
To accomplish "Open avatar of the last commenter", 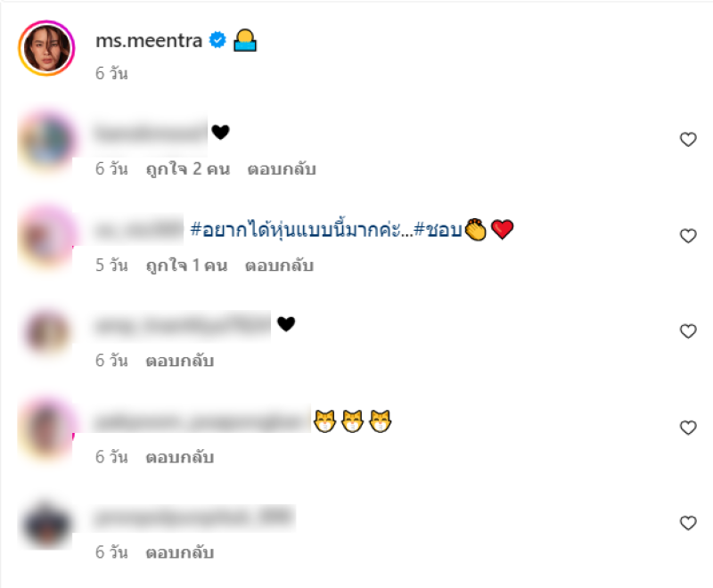I will point(46,525).
